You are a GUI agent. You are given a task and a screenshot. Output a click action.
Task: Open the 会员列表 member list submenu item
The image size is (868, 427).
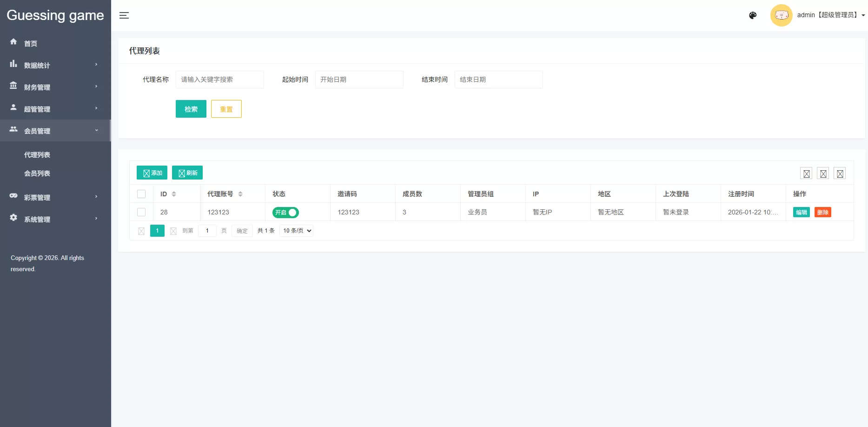pyautogui.click(x=37, y=173)
